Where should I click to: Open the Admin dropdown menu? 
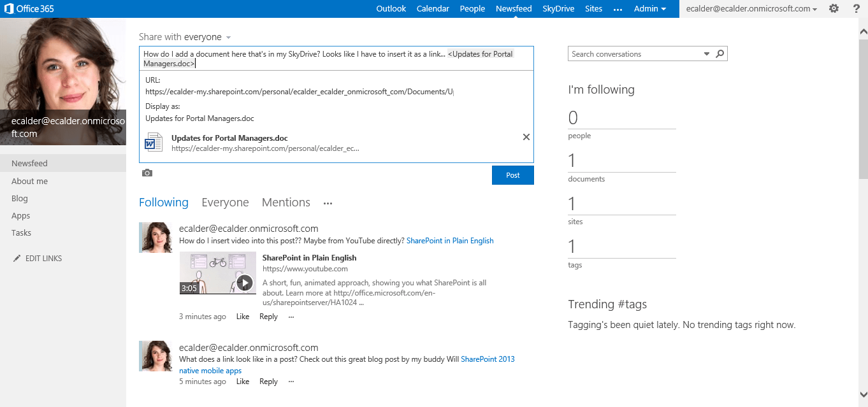click(650, 8)
